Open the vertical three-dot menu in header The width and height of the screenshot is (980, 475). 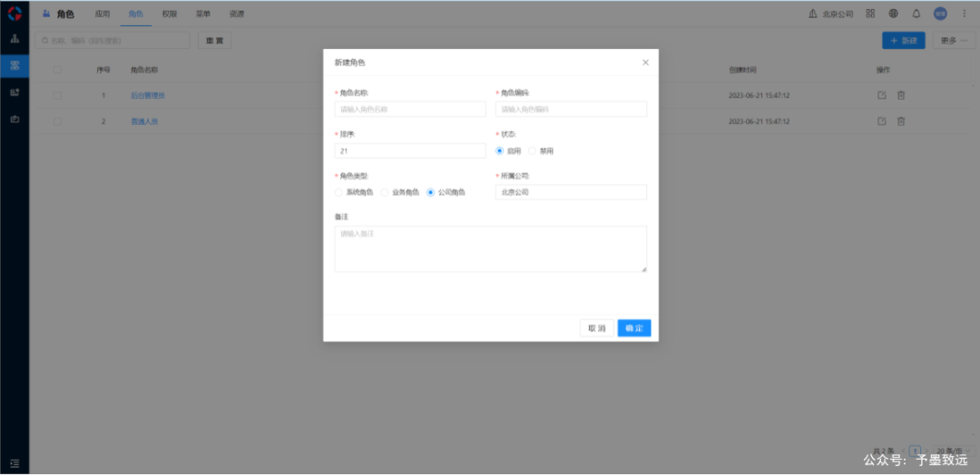point(964,13)
